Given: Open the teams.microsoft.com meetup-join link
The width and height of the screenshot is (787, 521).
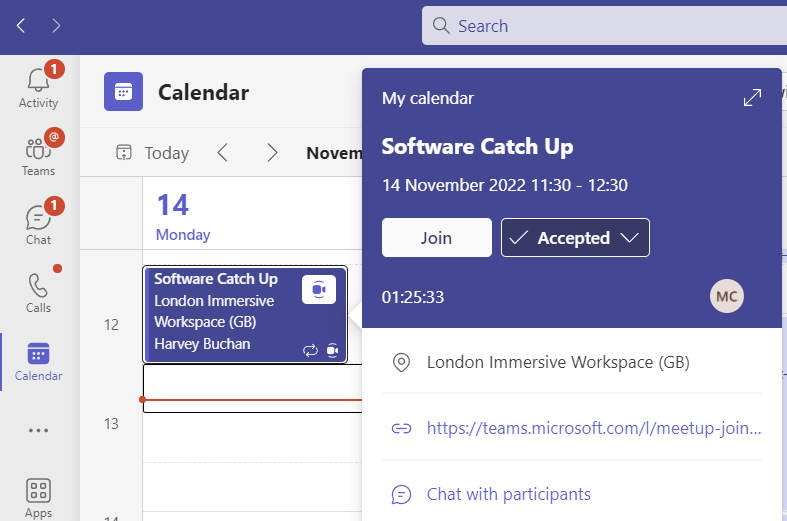Looking at the screenshot, I should (x=594, y=428).
